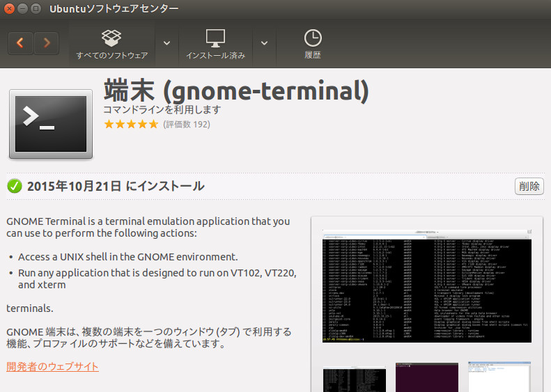
Task: Select the white-background screenshot thumbnail
Action: click(499, 377)
